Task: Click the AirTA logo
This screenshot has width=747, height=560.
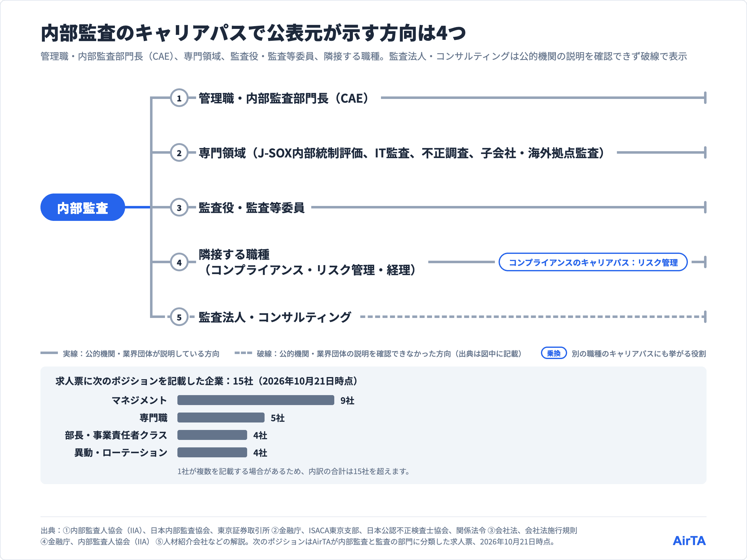Action: coord(689,540)
